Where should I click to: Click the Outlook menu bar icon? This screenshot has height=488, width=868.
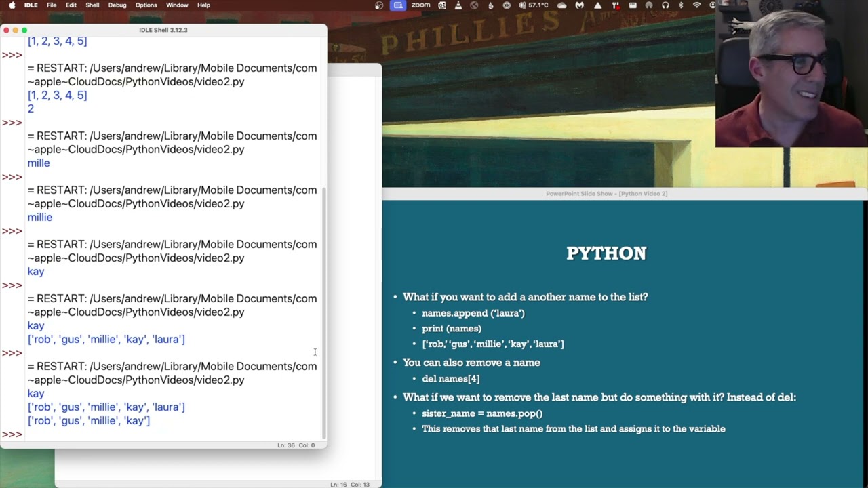pos(442,5)
